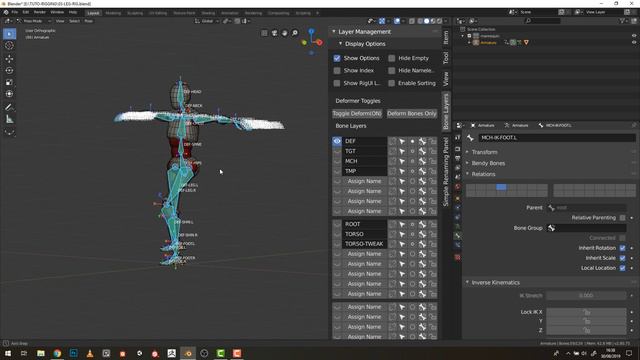The image size is (640, 360).
Task: Switch to the Layout workspace tab
Action: (x=93, y=13)
